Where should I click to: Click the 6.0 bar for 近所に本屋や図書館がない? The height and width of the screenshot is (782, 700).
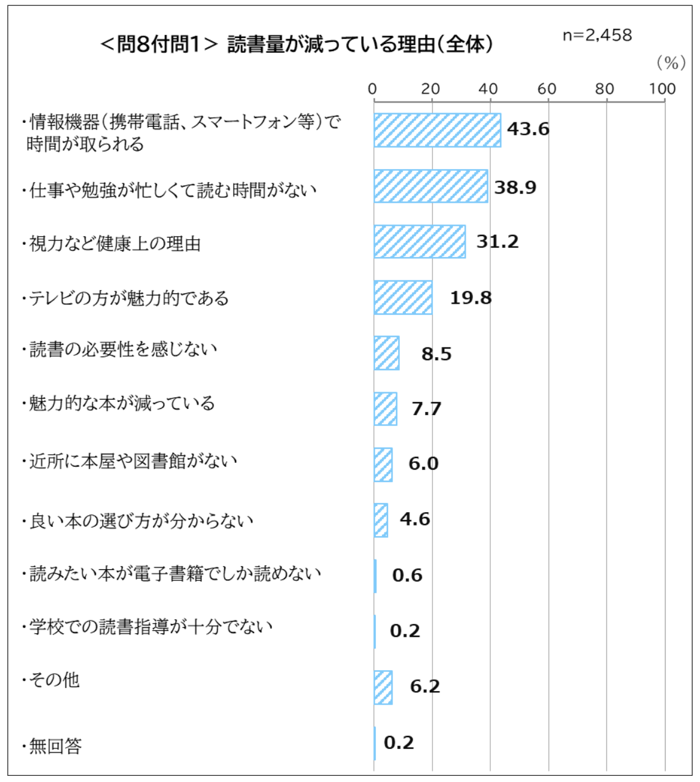click(383, 465)
